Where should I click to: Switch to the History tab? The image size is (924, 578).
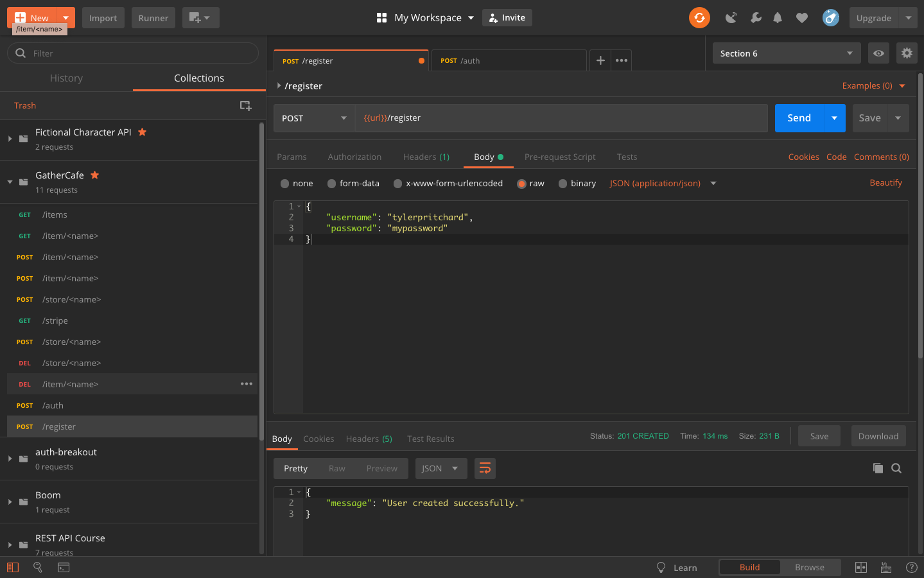tap(66, 78)
